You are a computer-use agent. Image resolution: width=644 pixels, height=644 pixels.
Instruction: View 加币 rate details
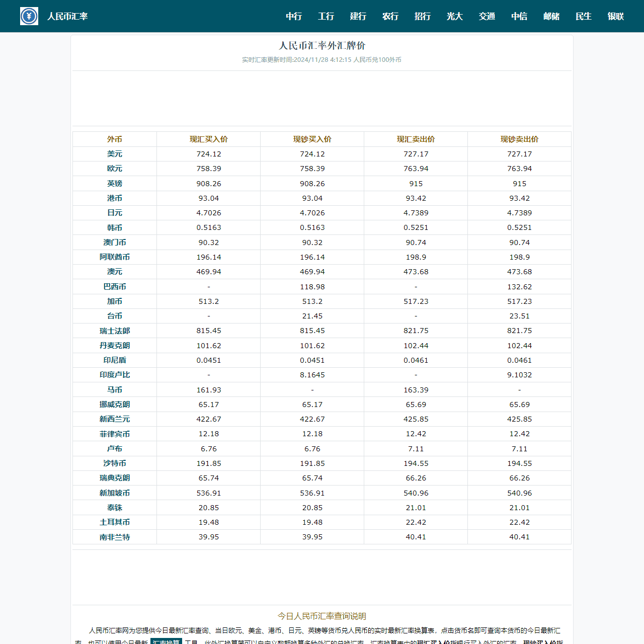tap(115, 301)
